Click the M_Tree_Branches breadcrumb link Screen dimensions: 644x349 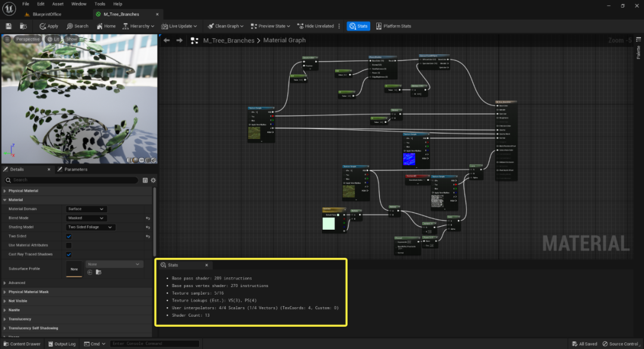click(228, 41)
